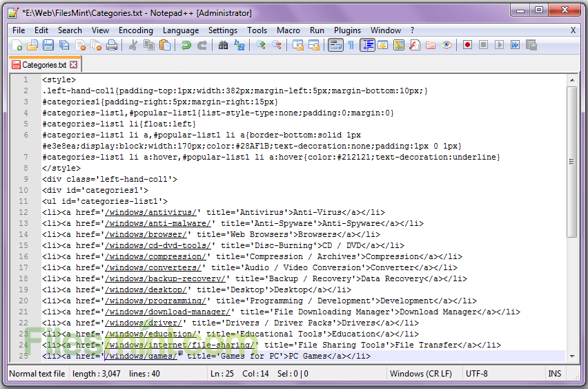Toggle the Show indent guide button
This screenshot has width=588, height=389.
pos(367,45)
